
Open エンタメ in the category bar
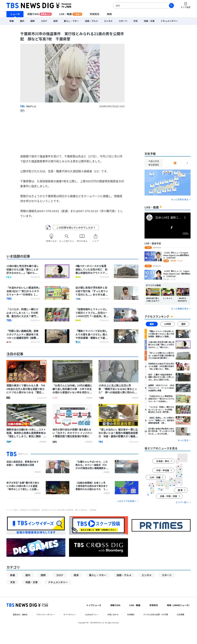tap(108, 21)
